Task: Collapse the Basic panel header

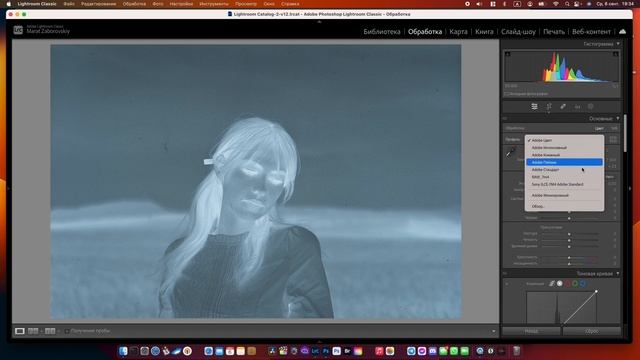Action: 618,118
